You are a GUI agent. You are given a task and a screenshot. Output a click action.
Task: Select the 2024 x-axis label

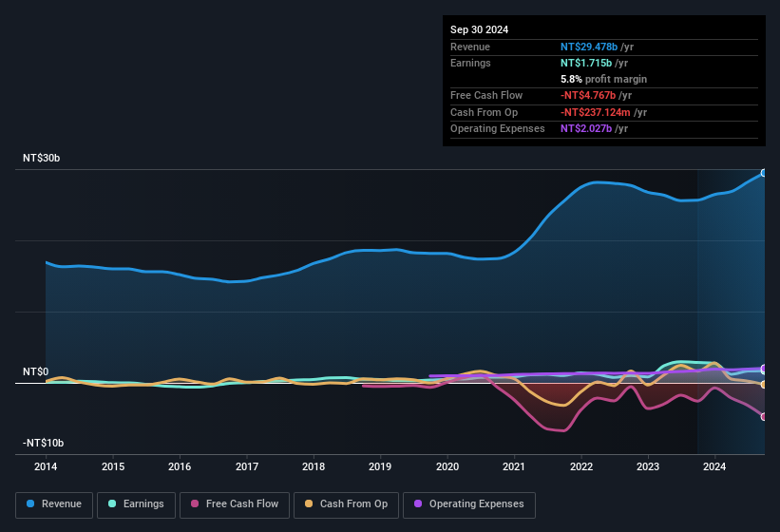point(714,466)
